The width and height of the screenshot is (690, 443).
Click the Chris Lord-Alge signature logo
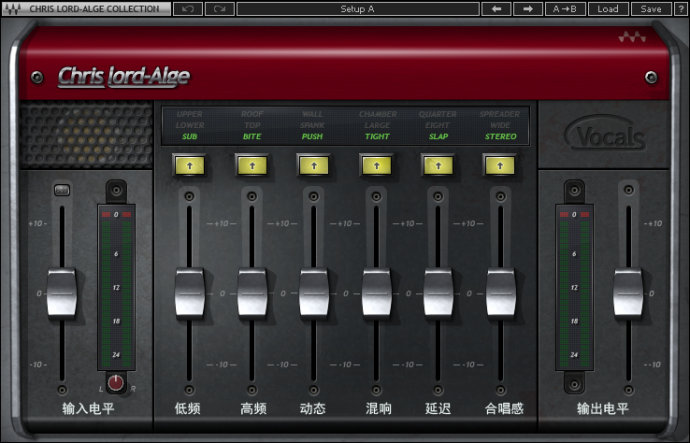click(124, 77)
